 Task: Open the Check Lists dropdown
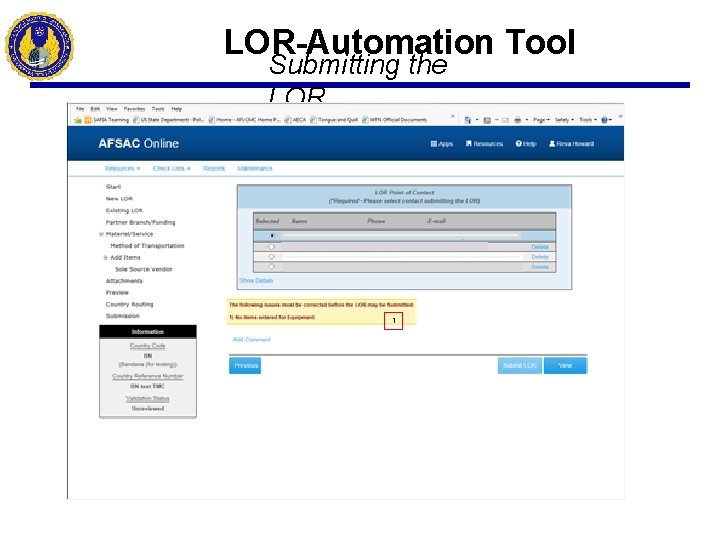pyautogui.click(x=171, y=169)
